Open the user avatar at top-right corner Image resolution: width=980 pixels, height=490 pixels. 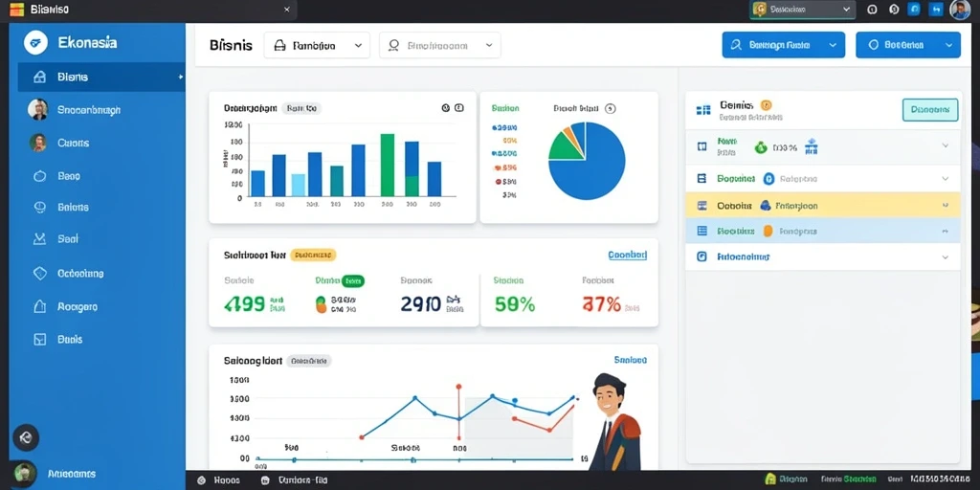(959, 10)
